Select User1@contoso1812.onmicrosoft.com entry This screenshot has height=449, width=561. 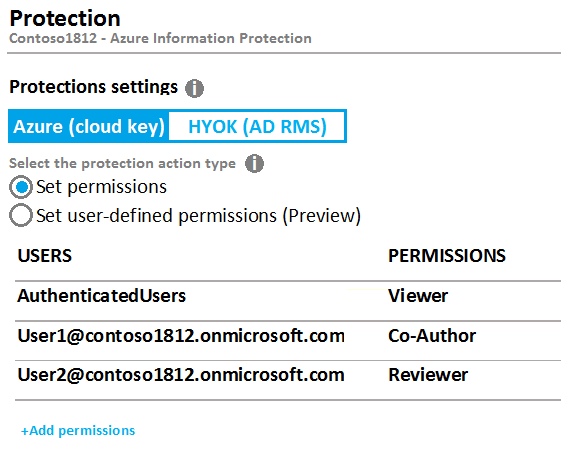coord(181,336)
